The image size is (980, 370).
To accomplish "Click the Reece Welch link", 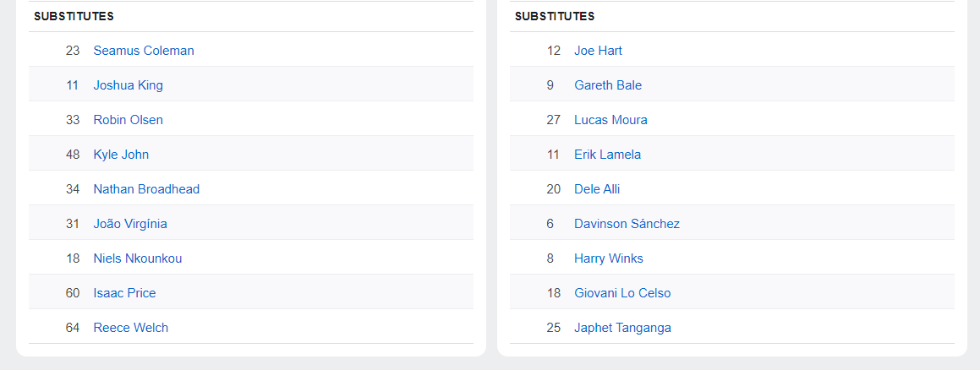I will [130, 328].
